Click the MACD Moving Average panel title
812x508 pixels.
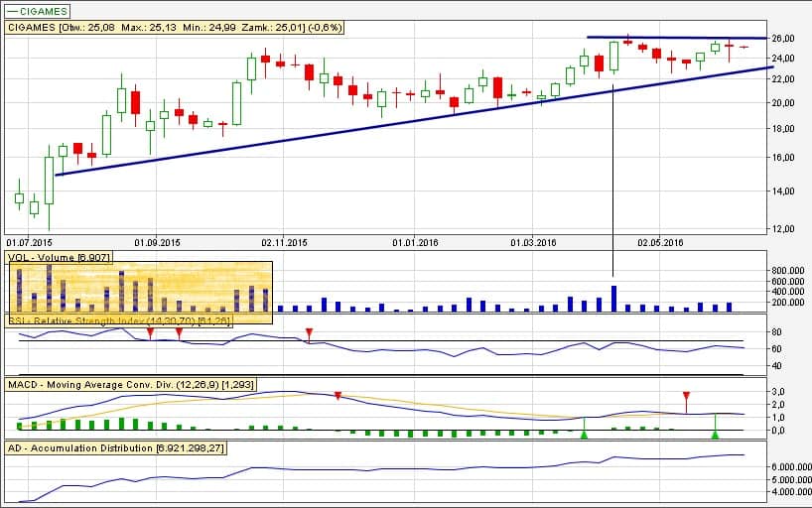click(119, 383)
